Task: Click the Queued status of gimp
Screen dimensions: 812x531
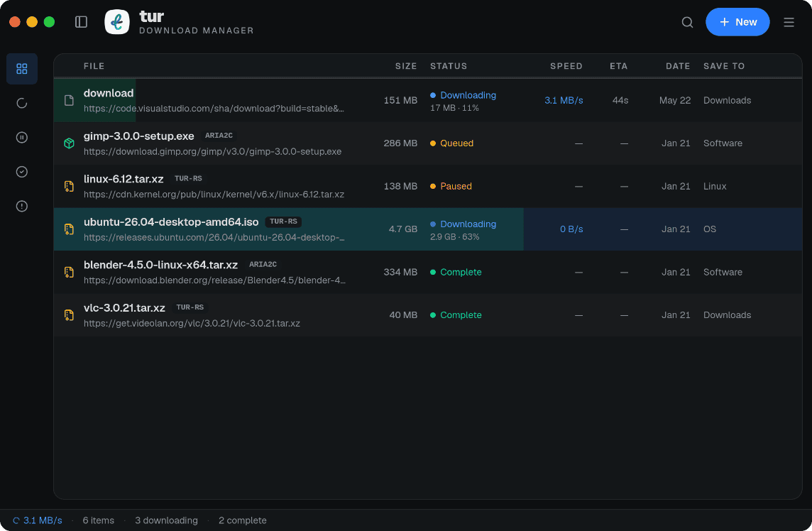Action: pyautogui.click(x=451, y=143)
